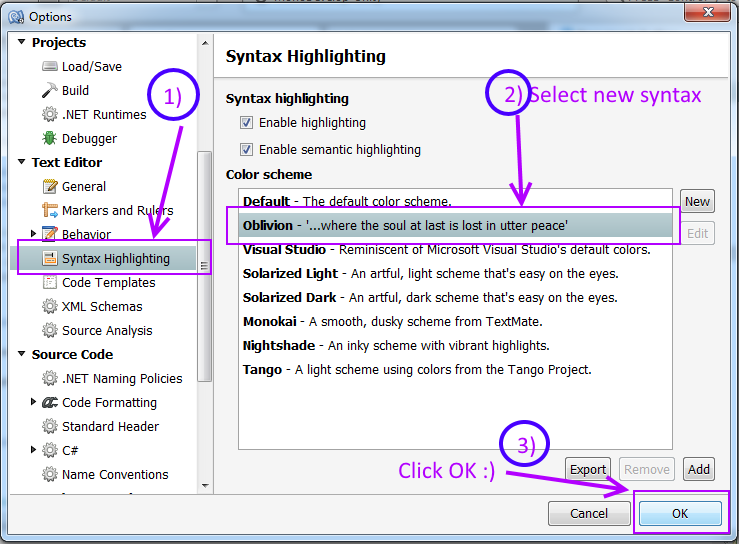Click the Edit button

pos(697,233)
